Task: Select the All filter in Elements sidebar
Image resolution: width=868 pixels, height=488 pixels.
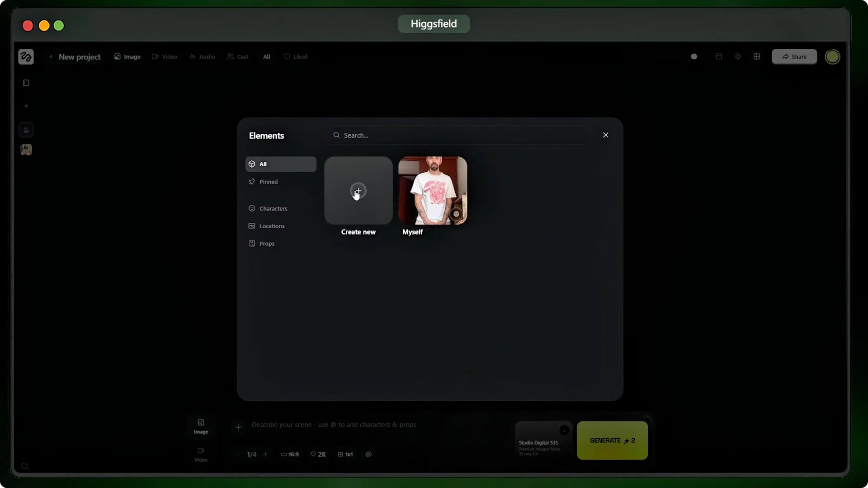Action: tap(263, 164)
